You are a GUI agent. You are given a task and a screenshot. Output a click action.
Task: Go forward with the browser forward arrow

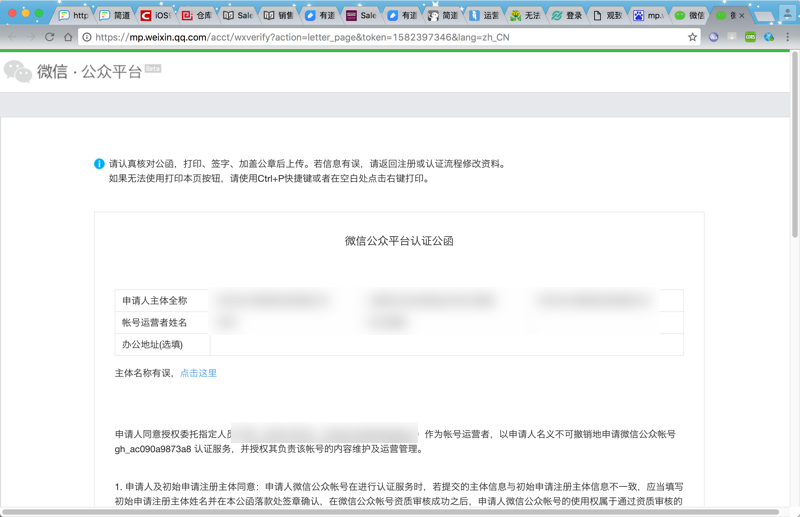[x=31, y=37]
